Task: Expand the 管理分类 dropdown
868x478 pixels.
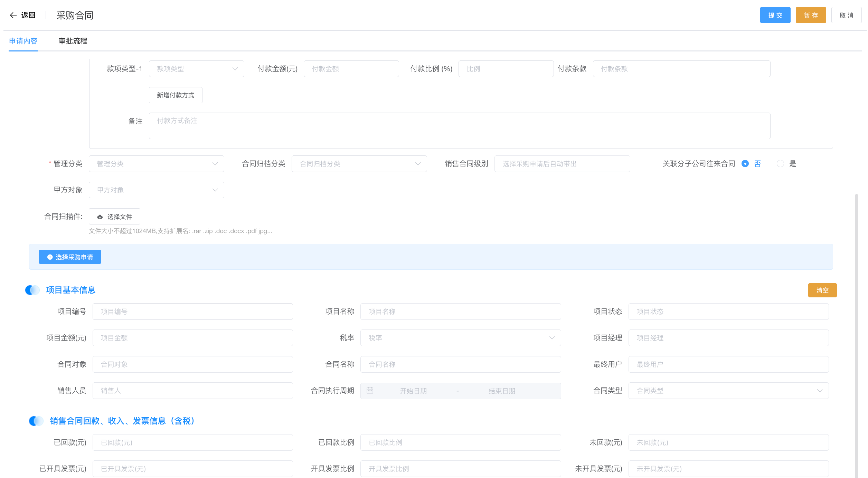Action: (x=156, y=164)
